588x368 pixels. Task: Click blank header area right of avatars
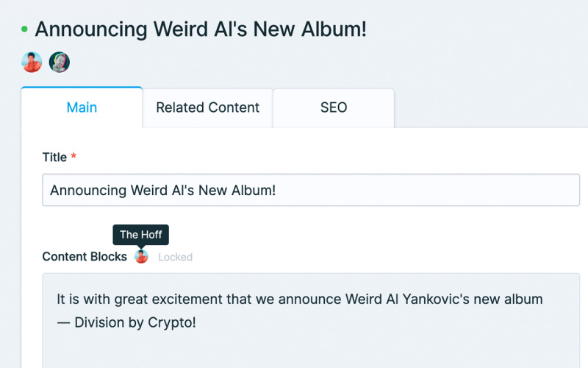click(x=331, y=62)
